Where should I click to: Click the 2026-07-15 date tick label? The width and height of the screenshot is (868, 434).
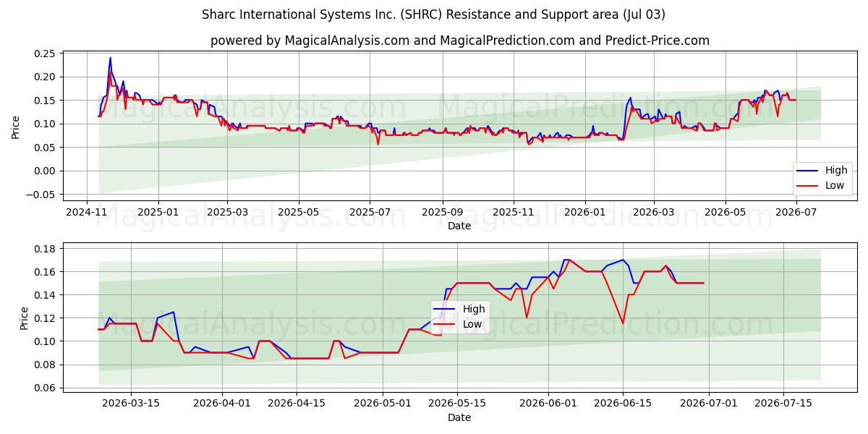click(x=785, y=404)
